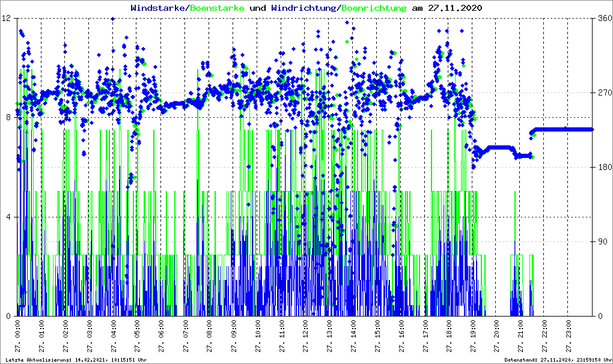
Task: Click the 180 label on right axis
Action: click(603, 167)
